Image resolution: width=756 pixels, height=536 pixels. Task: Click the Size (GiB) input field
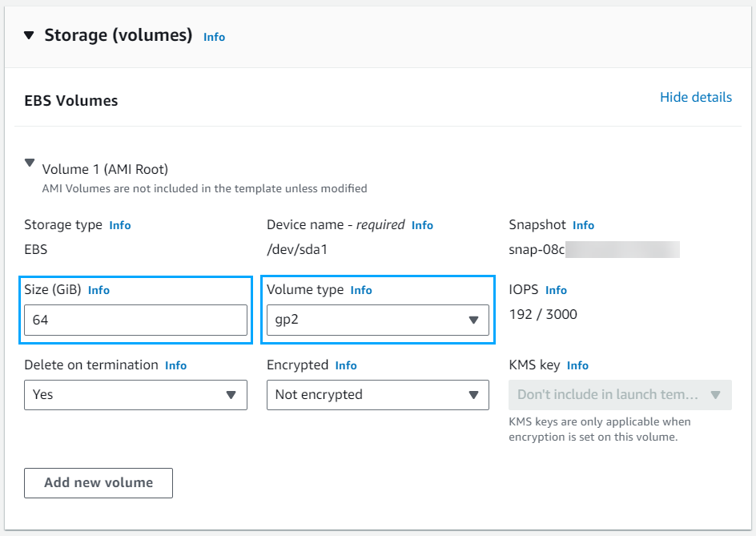pyautogui.click(x=135, y=320)
